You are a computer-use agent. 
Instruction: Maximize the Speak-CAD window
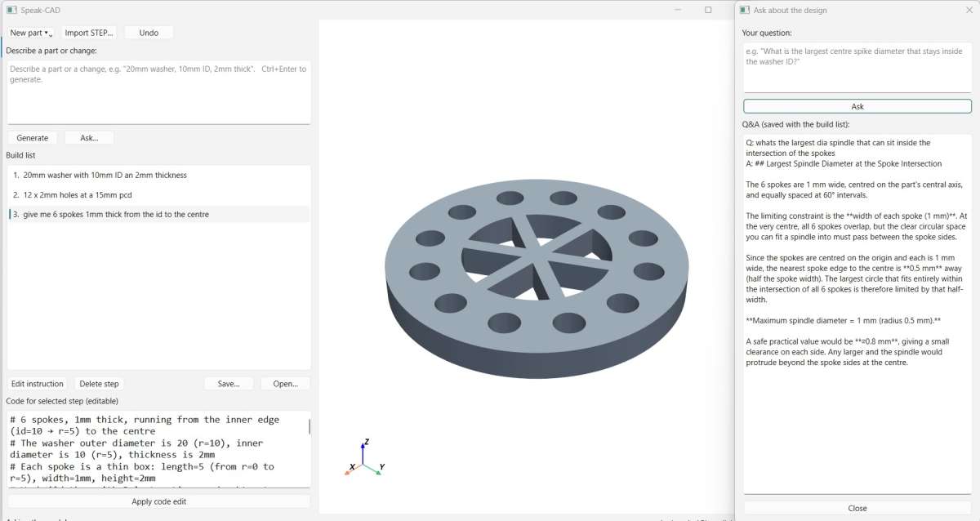(x=708, y=10)
